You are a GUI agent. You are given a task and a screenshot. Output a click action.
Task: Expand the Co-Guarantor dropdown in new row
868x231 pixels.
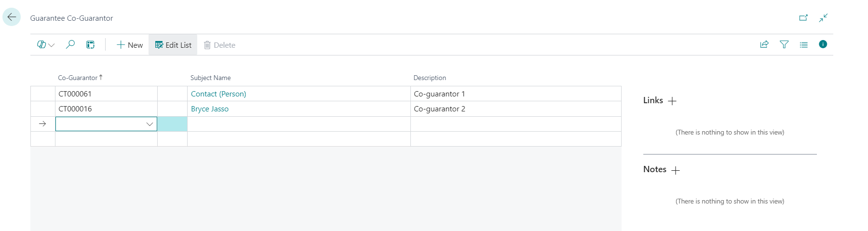coord(149,124)
